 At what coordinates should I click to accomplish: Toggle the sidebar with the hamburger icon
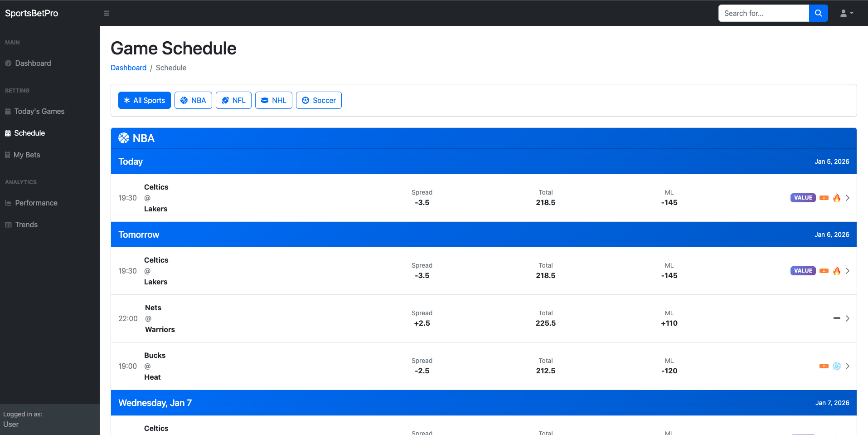pos(107,13)
